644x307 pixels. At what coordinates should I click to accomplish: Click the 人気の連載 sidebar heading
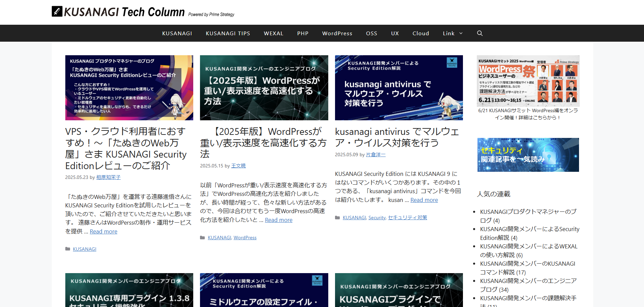pyautogui.click(x=494, y=194)
